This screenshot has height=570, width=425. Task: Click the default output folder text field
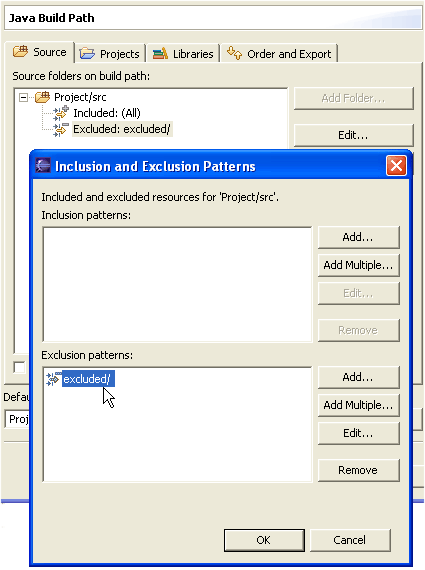point(17,419)
